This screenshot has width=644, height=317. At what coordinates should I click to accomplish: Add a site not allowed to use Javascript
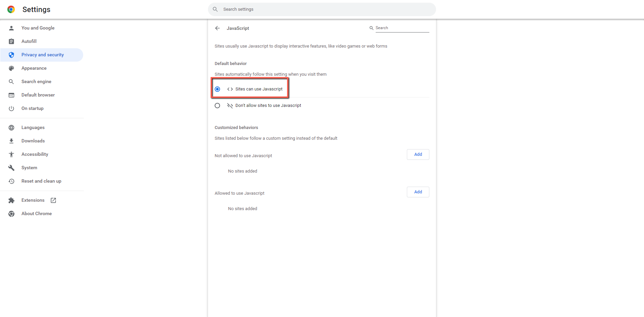pyautogui.click(x=418, y=154)
